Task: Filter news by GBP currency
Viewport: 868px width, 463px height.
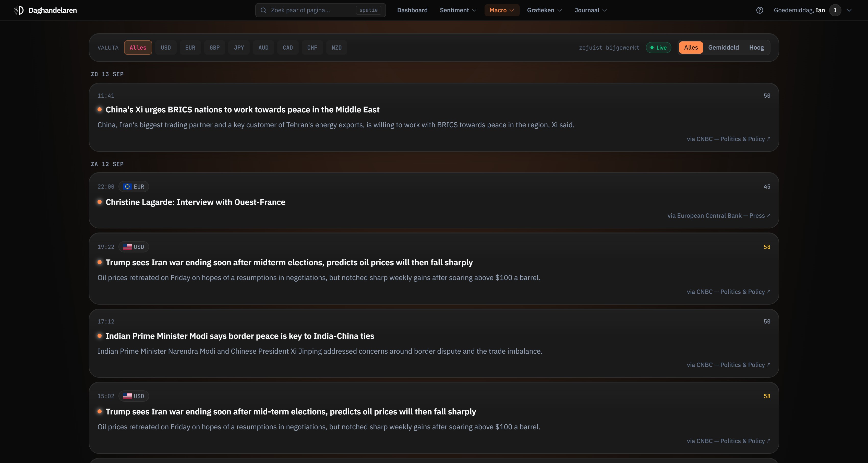Action: click(215, 48)
